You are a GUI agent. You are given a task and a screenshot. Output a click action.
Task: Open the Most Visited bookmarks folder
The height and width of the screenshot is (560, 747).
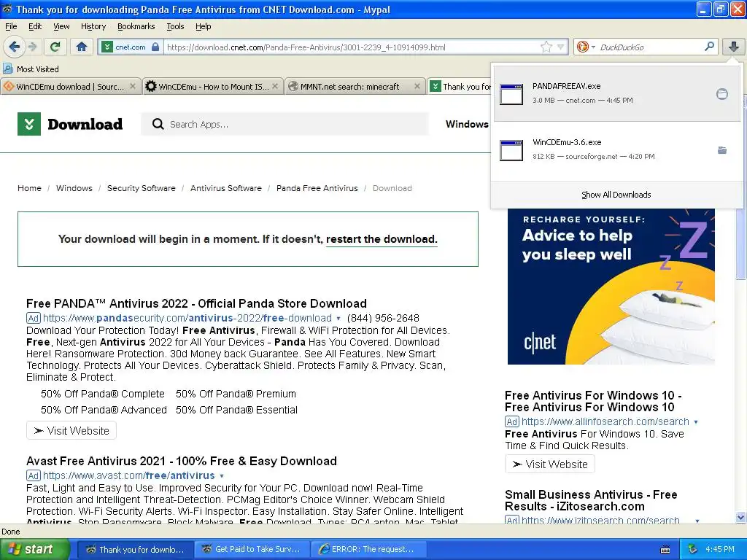pyautogui.click(x=31, y=69)
